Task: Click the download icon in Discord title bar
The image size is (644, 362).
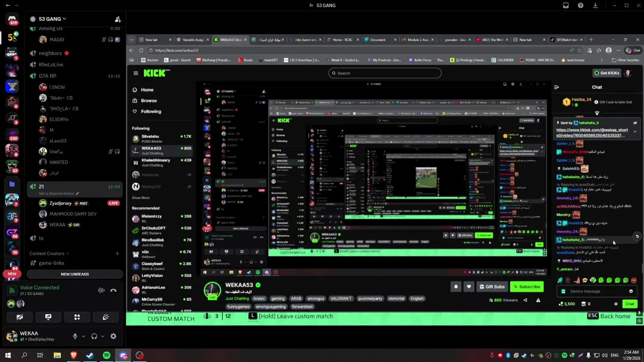Action: click(595, 6)
